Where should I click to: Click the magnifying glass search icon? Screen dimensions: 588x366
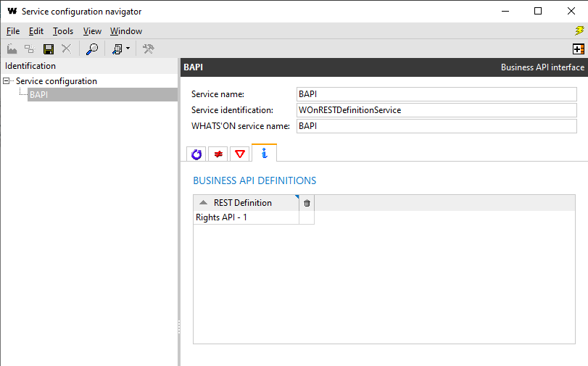click(92, 49)
